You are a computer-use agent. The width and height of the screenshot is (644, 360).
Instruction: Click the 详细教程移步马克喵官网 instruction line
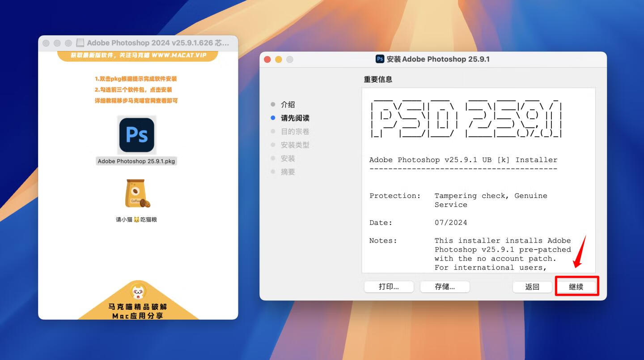point(136,101)
